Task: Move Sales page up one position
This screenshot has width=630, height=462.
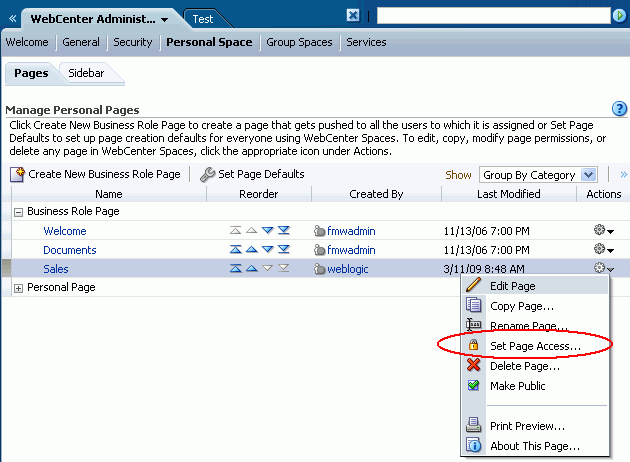Action: click(x=252, y=268)
